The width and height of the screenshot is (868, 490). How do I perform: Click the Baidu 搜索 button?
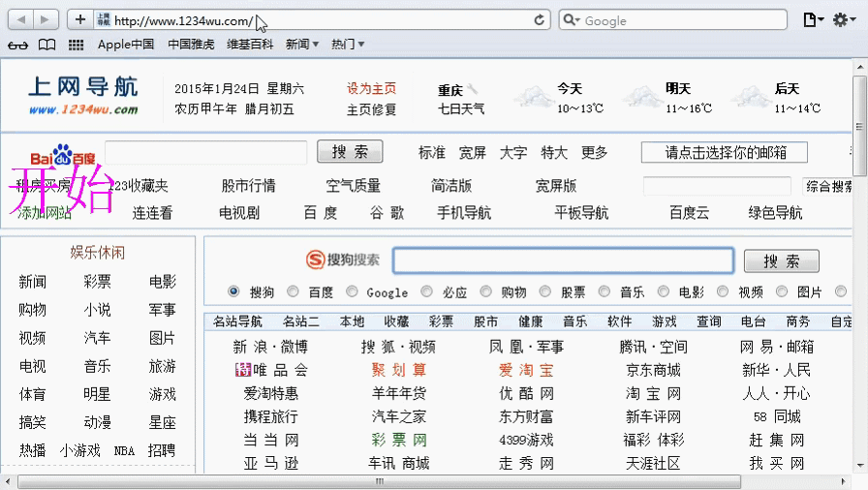pyautogui.click(x=350, y=151)
